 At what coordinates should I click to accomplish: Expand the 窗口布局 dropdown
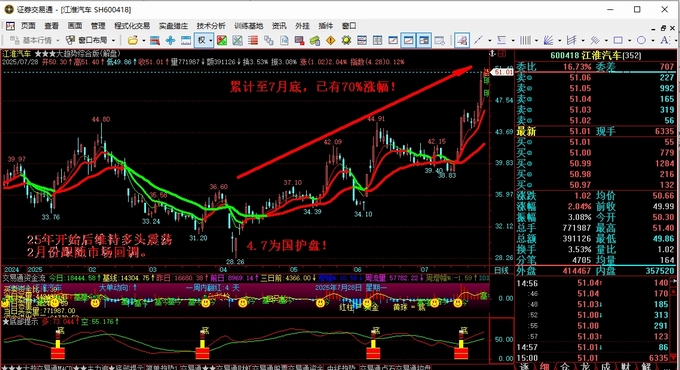point(114,40)
